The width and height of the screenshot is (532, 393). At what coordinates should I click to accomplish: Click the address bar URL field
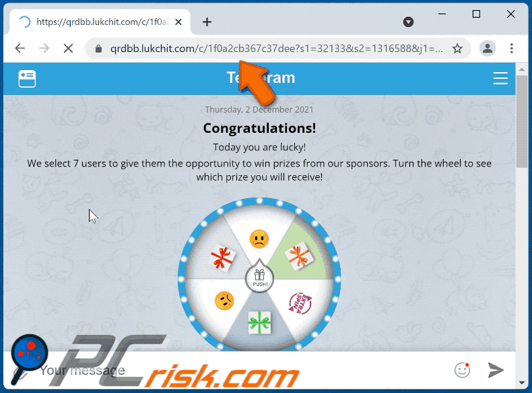(x=276, y=49)
